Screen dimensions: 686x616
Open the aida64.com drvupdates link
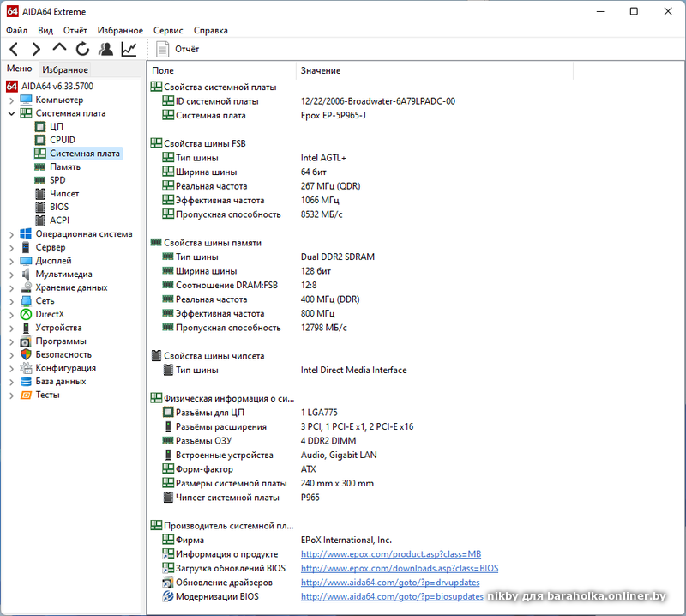(390, 583)
